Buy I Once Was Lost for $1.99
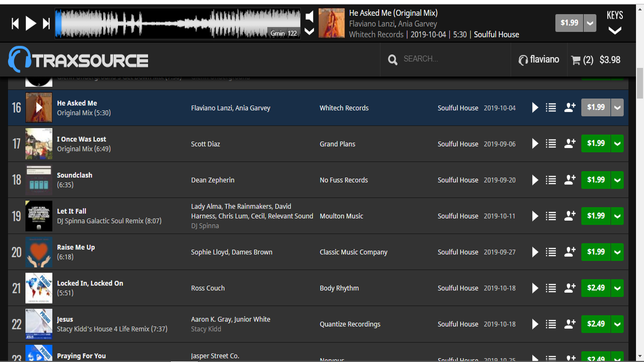The image size is (644, 362). pos(596,143)
